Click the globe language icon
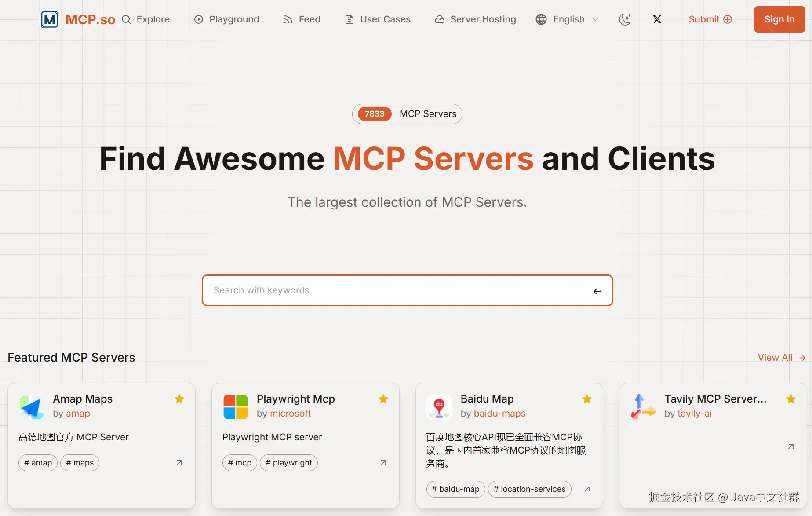 coord(541,19)
